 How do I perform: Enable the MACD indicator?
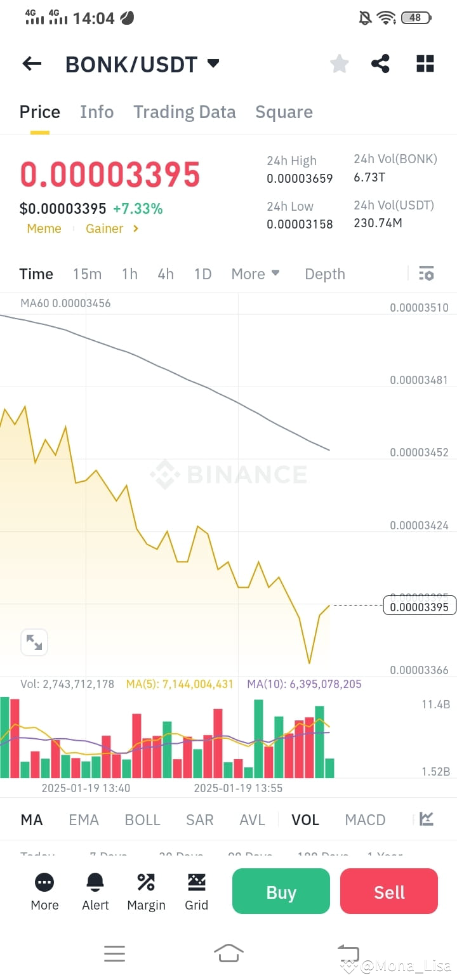pos(365,819)
